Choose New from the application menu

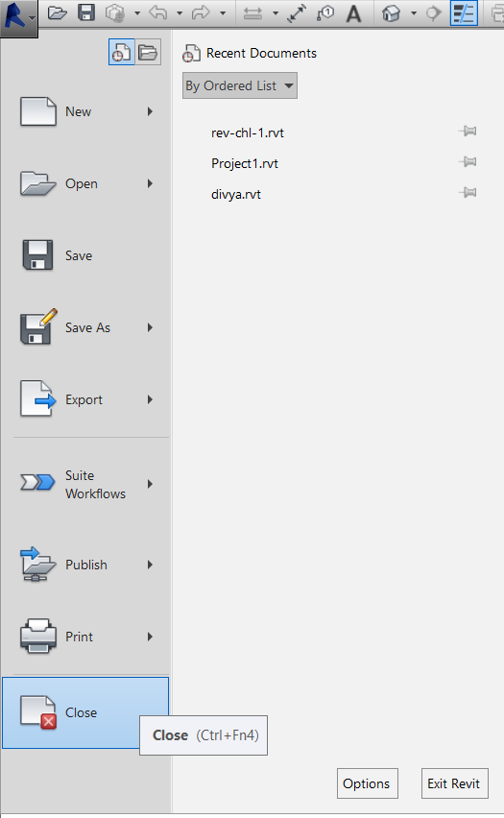coord(85,111)
